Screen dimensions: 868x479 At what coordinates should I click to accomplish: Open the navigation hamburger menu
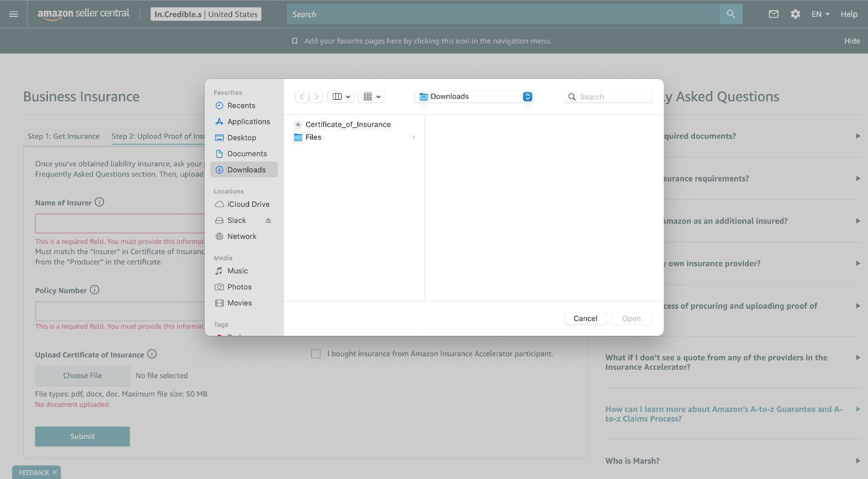[x=14, y=14]
